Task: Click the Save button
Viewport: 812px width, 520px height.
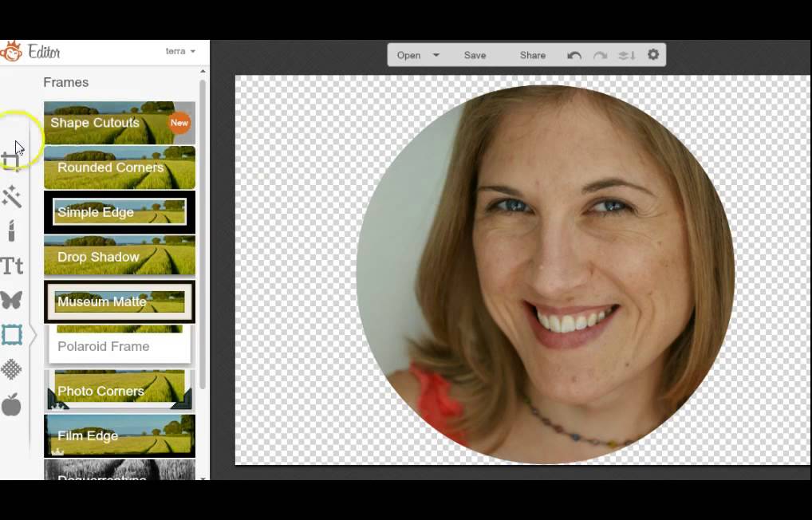Action: point(475,55)
